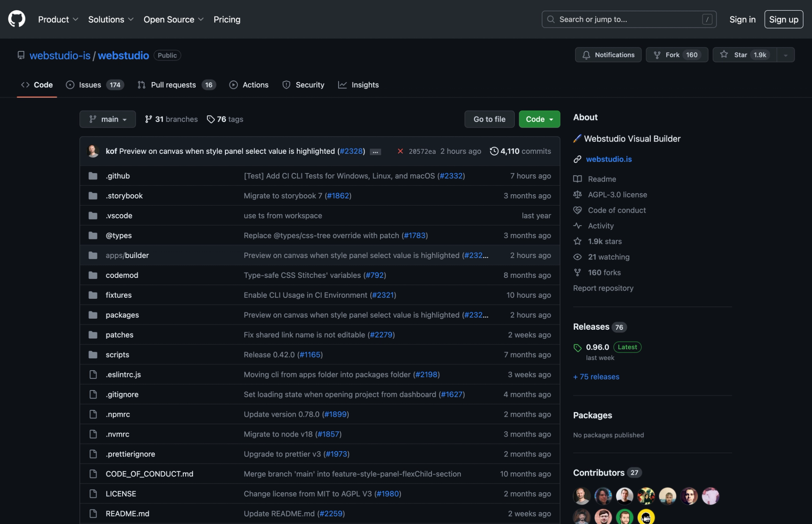Viewport: 812px width, 524px height.
Task: Click the Fork icon button
Action: tap(657, 55)
